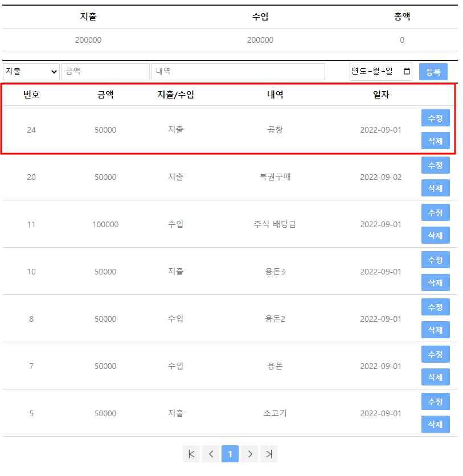Click 수정 for the 곱창 row

(x=435, y=118)
